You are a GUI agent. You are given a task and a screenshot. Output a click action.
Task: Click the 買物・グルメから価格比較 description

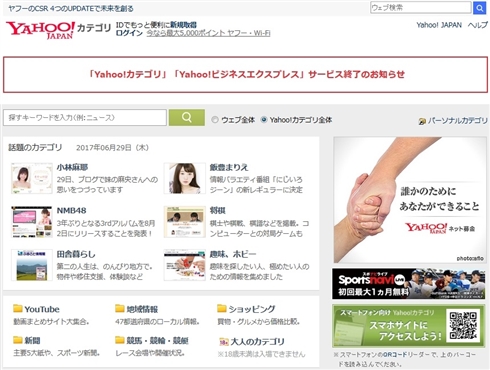pos(258,322)
